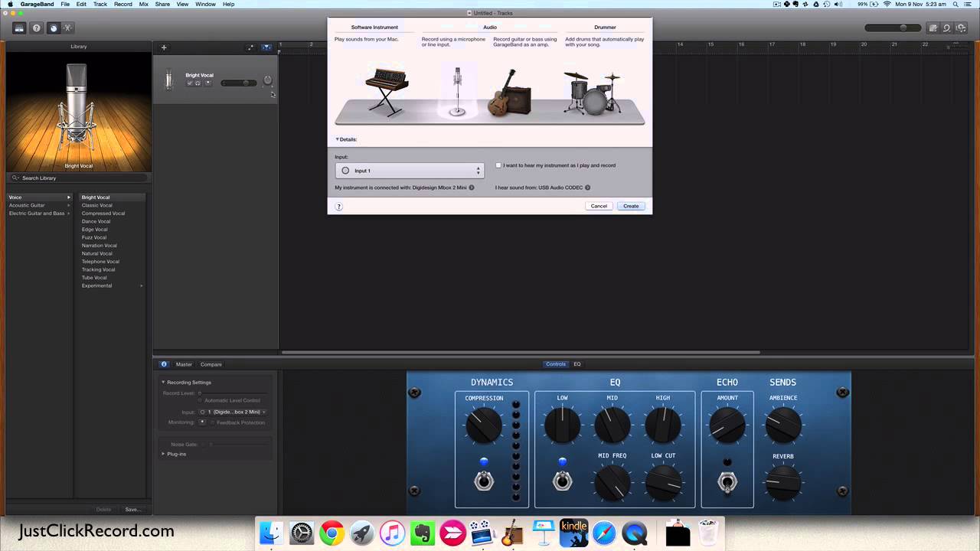Open the Note Pad button
Image resolution: width=980 pixels, height=551 pixels.
point(933,28)
